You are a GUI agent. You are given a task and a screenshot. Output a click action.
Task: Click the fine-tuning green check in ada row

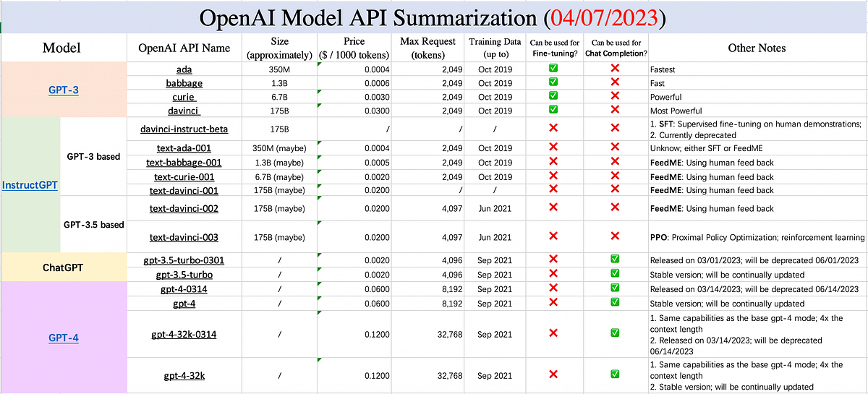[x=553, y=69]
